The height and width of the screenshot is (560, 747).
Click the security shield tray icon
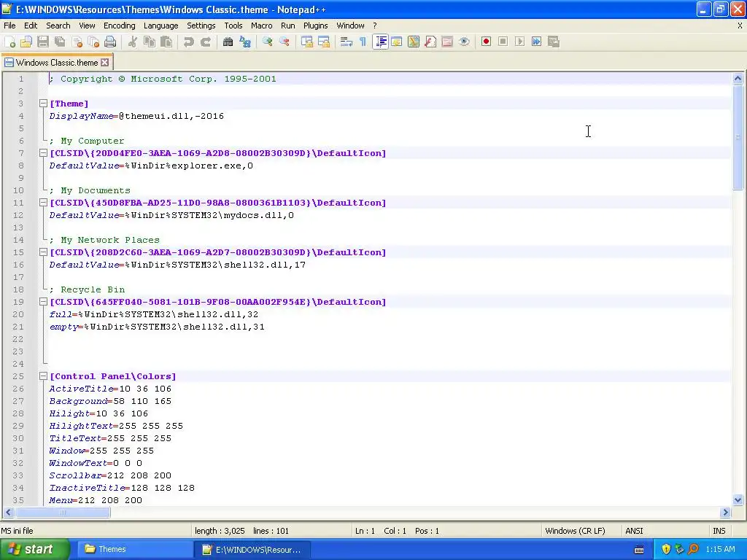point(666,549)
